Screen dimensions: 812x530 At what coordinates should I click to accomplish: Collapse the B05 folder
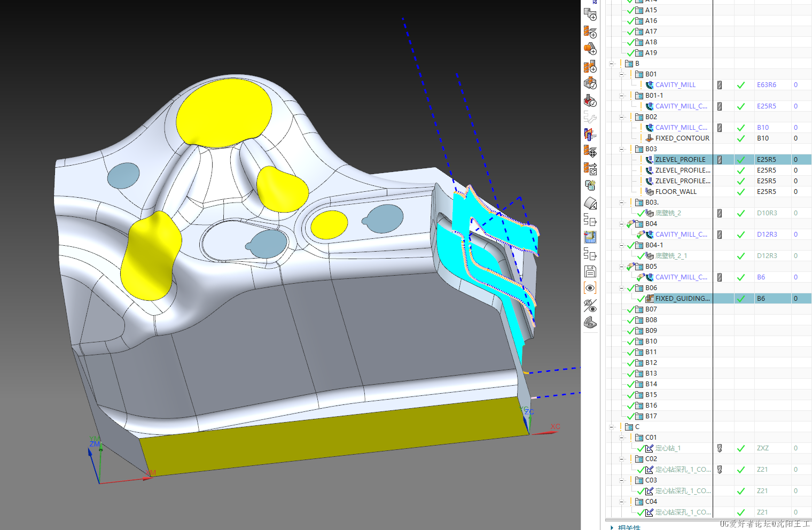(x=622, y=267)
